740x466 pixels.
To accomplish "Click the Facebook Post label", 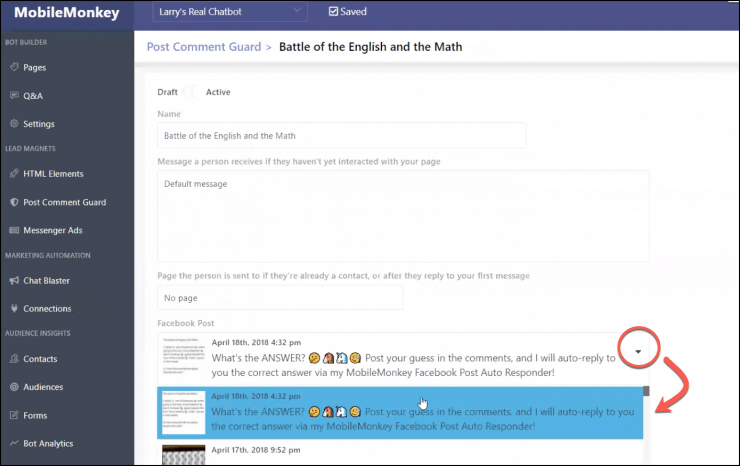I will [x=185, y=323].
